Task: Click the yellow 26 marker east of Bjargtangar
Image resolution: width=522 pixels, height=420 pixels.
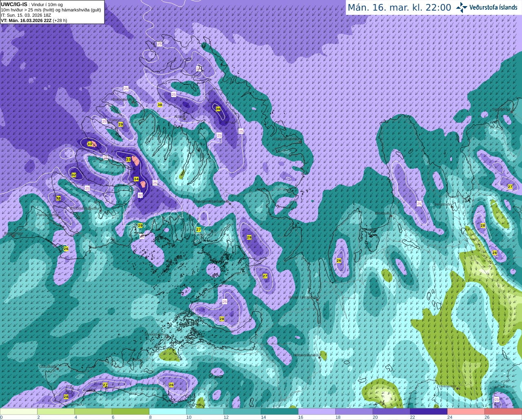Action: pos(66,248)
